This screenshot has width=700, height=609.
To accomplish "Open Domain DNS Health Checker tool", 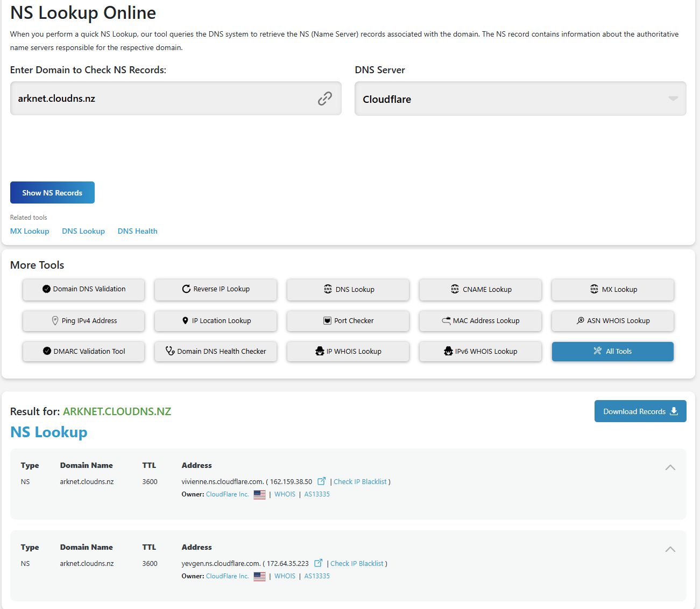I will pos(216,352).
